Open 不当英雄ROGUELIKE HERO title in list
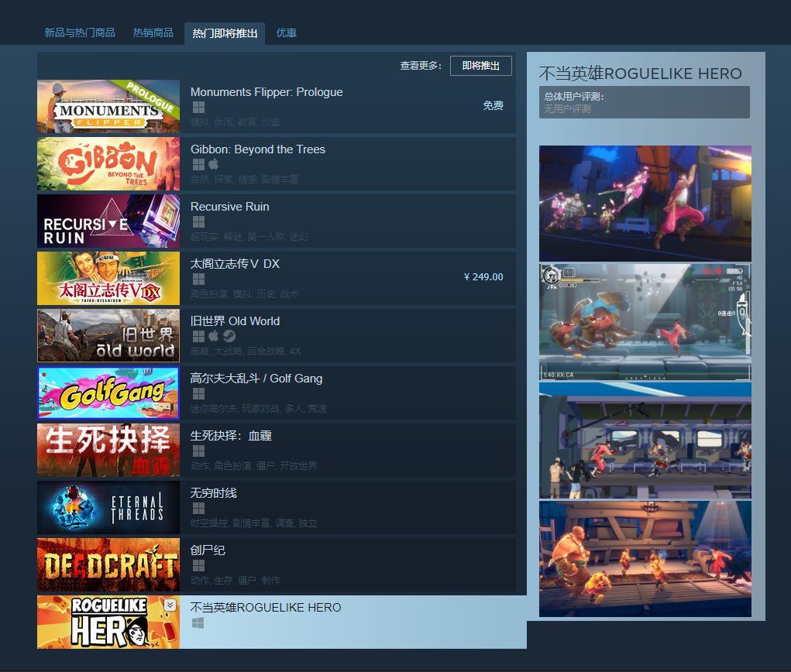The width and height of the screenshot is (791, 672). click(x=266, y=608)
